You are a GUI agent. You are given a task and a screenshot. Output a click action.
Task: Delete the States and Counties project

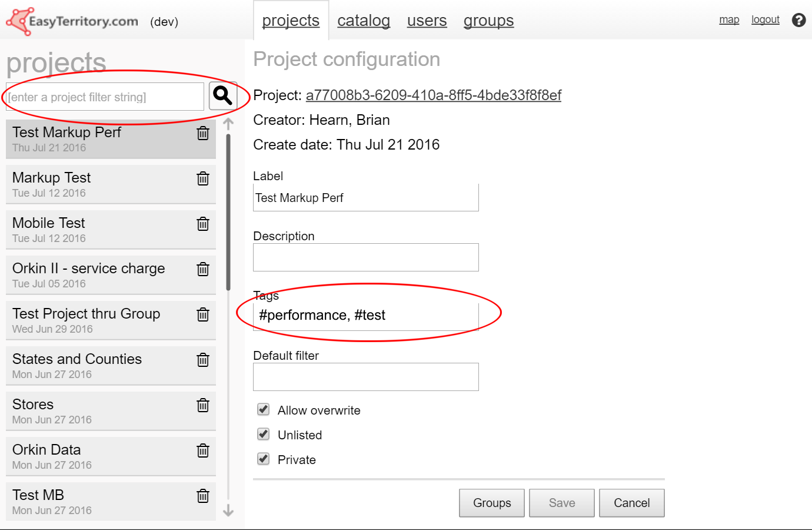(203, 360)
